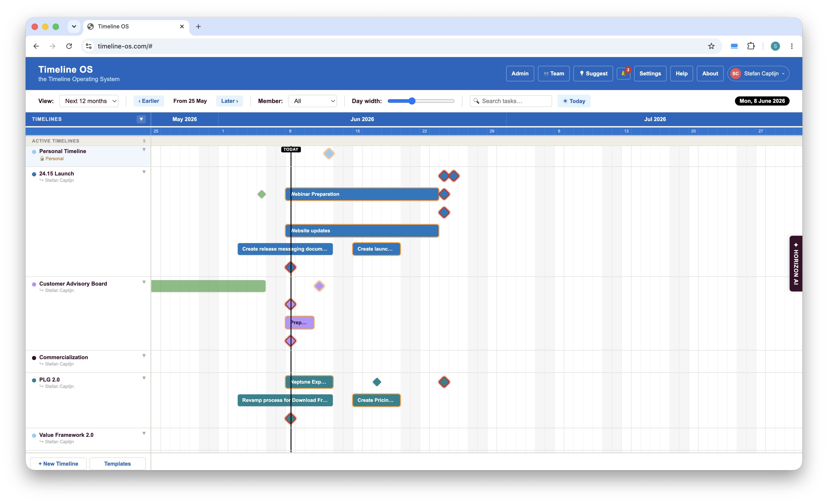The image size is (828, 504).
Task: Click the SC user avatar
Action: point(736,74)
